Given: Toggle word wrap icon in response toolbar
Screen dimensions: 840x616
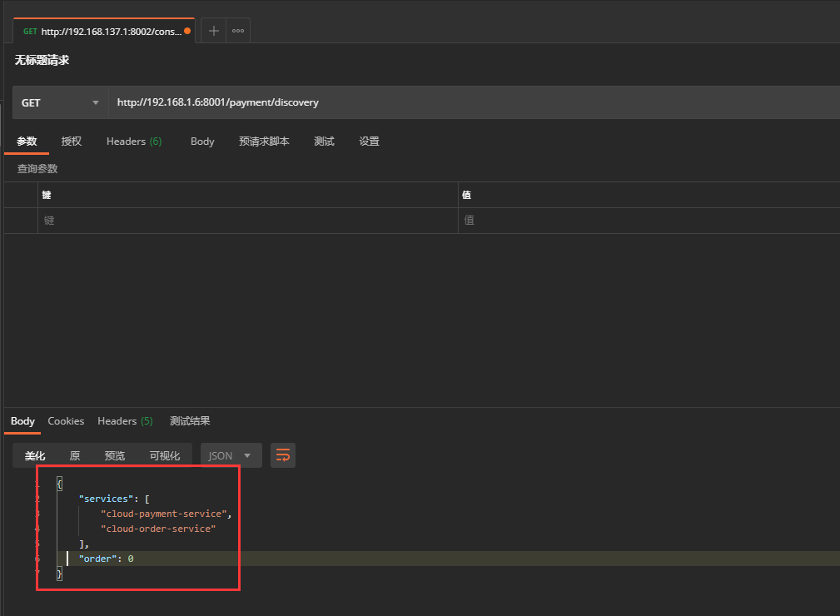Looking at the screenshot, I should coord(283,455).
